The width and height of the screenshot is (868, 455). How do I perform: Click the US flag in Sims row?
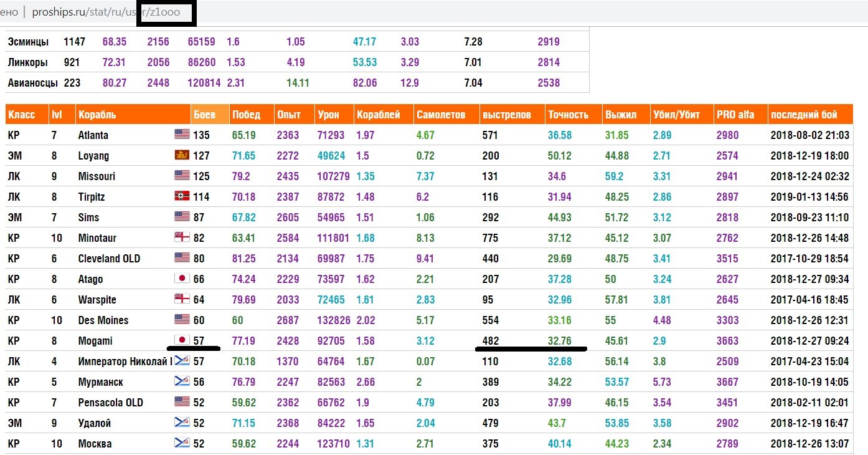point(182,217)
